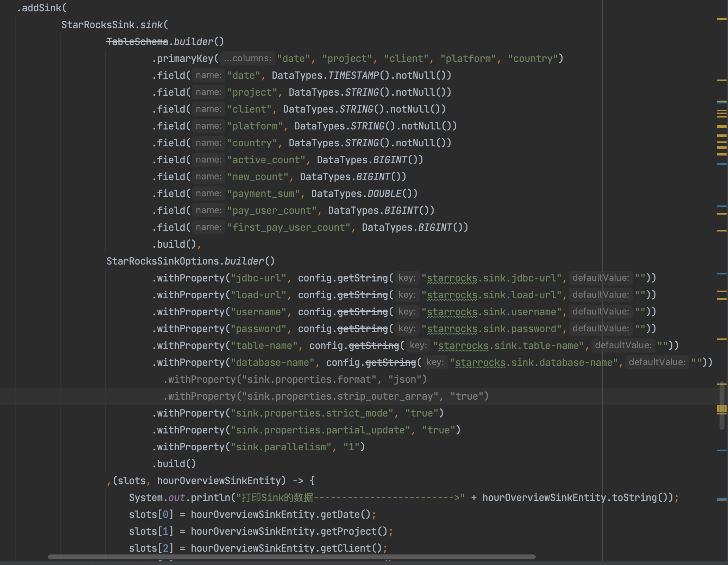This screenshot has width=728, height=565.
Task: Click the "jdbc-url" property string
Action: (x=258, y=278)
